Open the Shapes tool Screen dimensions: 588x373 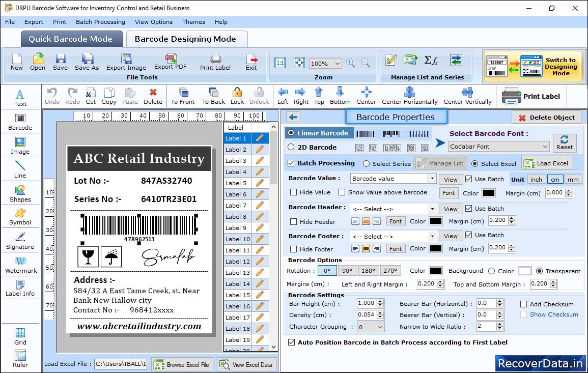[20, 194]
